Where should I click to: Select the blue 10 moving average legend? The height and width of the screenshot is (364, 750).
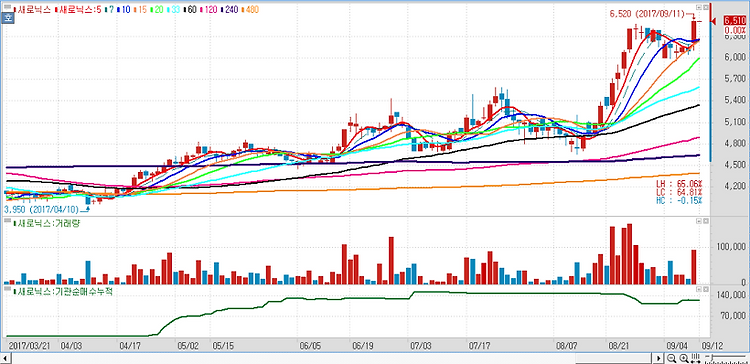pyautogui.click(x=124, y=9)
